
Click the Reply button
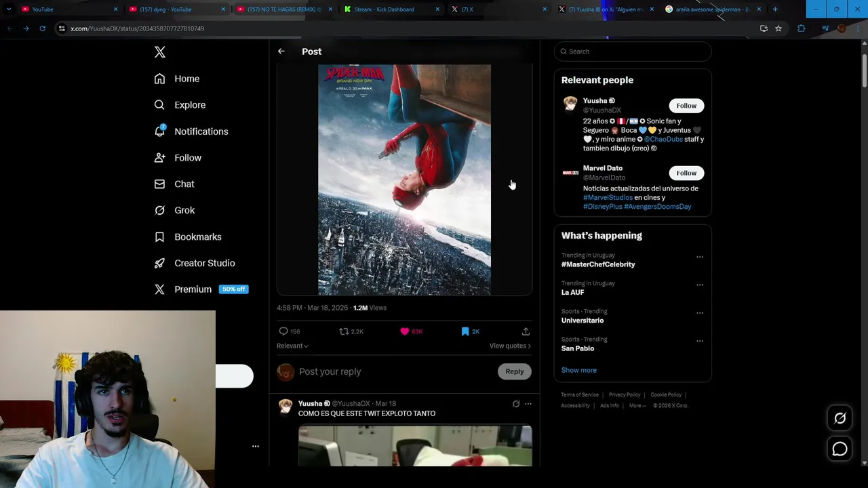[x=515, y=371]
